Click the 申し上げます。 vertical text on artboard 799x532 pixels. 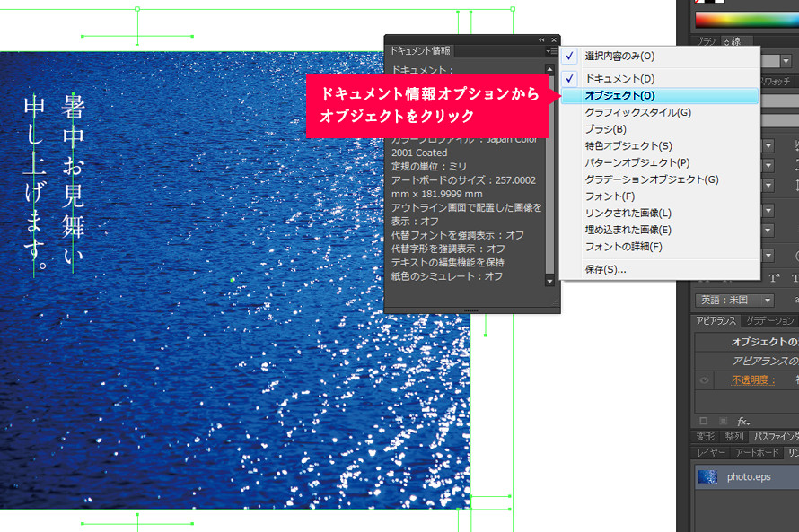pos(35,184)
